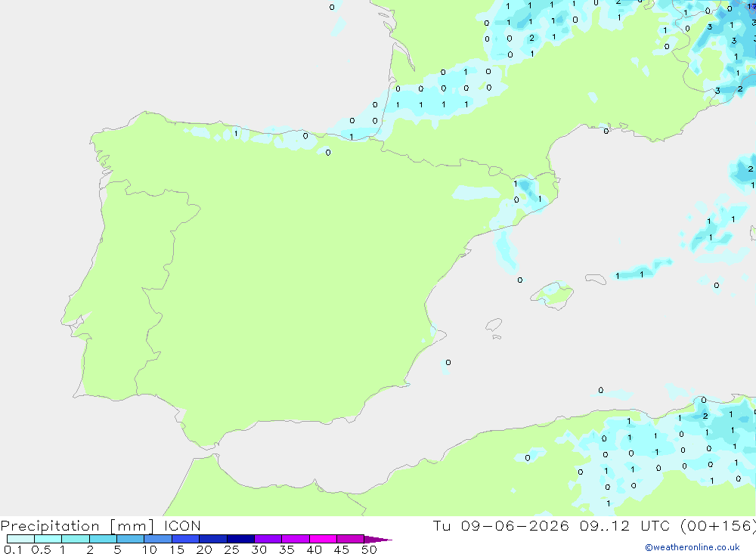Click the 35–40 mm legend color
Image resolution: width=756 pixels, height=554 pixels.
point(296,539)
